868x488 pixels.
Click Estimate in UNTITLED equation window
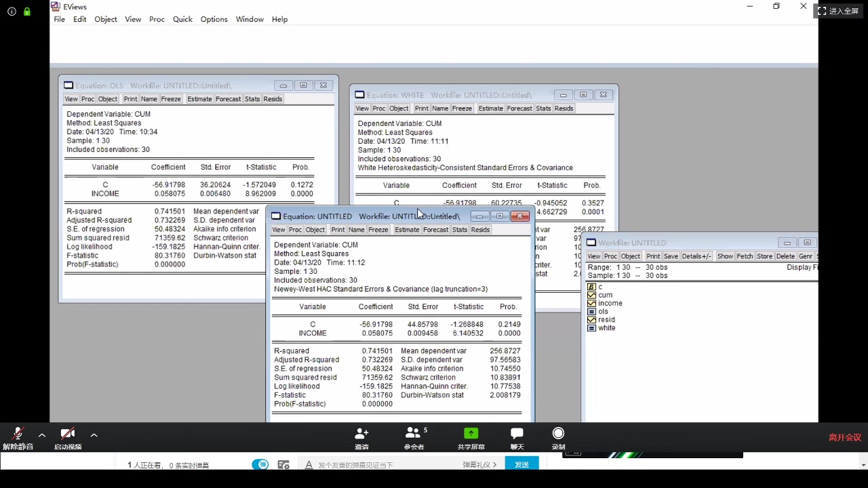(407, 230)
